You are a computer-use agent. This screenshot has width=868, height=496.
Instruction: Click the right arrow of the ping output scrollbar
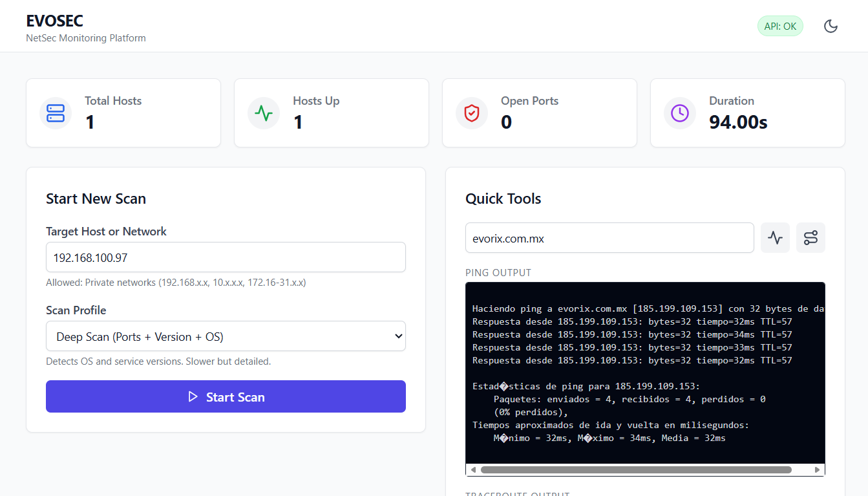(x=818, y=468)
